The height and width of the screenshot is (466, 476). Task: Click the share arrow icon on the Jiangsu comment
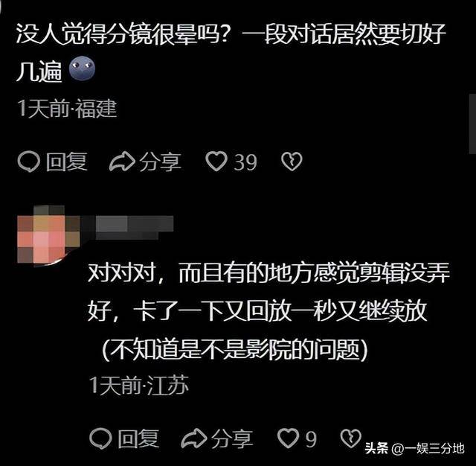(x=194, y=438)
